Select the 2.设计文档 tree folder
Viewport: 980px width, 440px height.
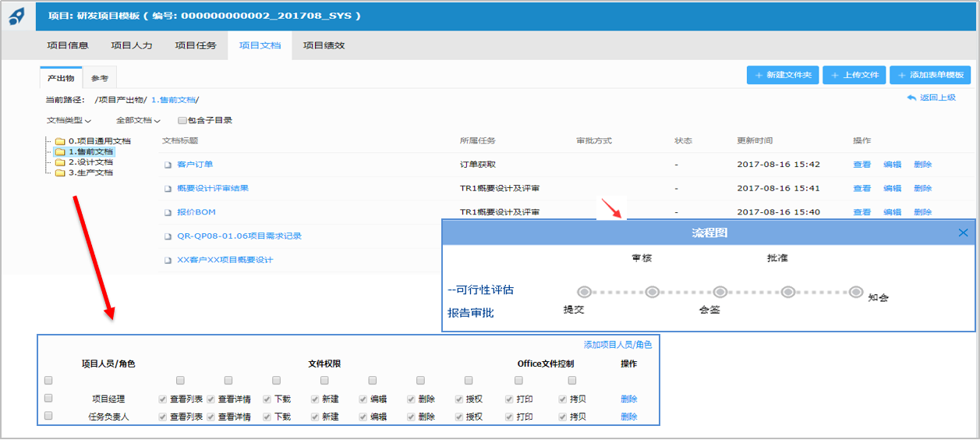coord(90,162)
